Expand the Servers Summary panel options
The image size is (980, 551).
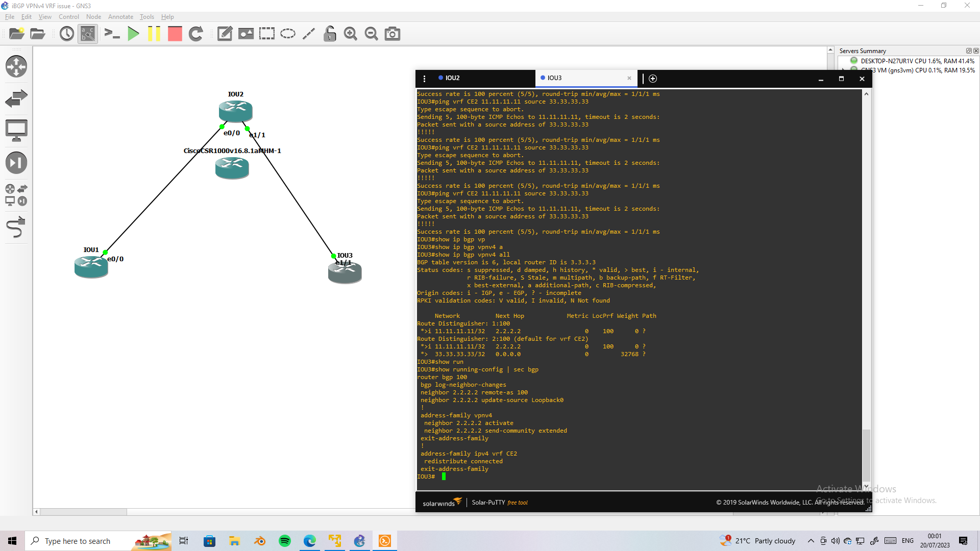968,51
